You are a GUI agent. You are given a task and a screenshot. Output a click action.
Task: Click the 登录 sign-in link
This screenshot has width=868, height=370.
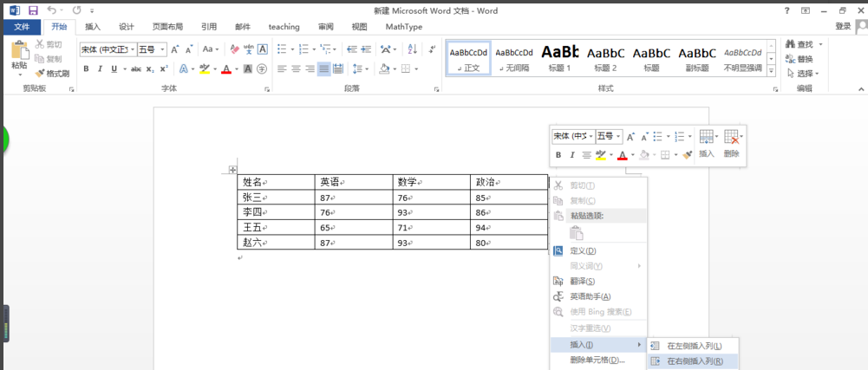coord(843,27)
